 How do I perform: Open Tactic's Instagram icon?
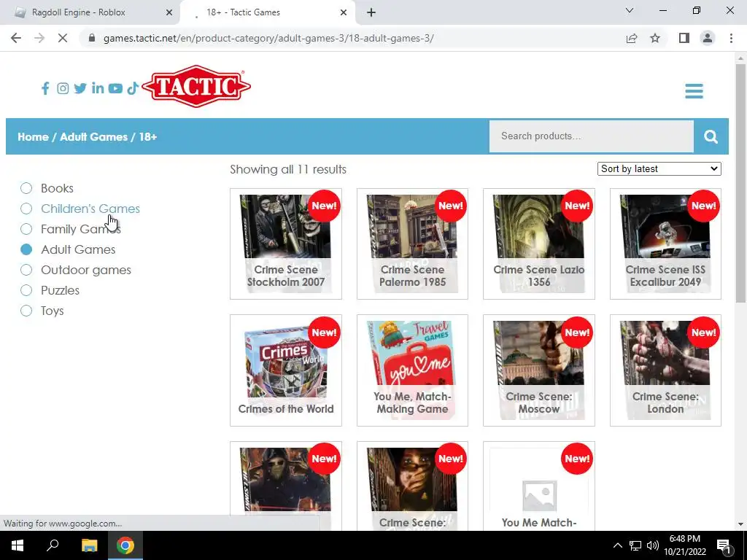63,88
